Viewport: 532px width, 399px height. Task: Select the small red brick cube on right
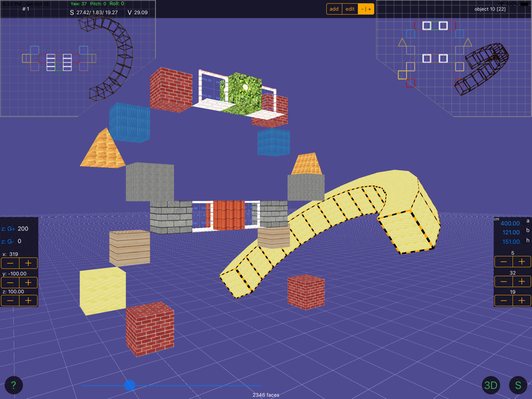click(x=306, y=292)
